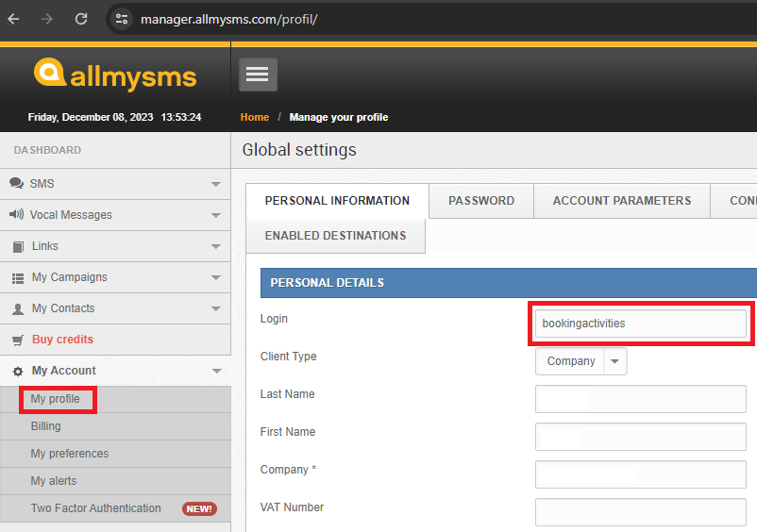Screen dimensions: 757x532
Task: Open the Links menu item
Action: (x=115, y=246)
